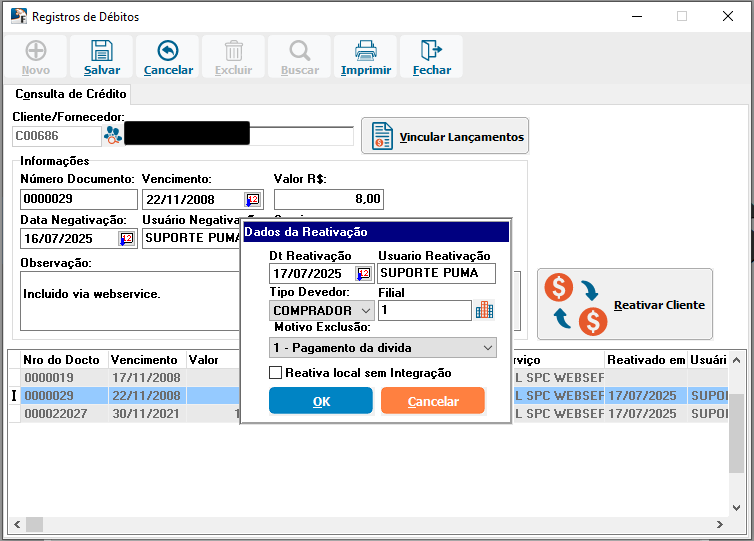The image size is (754, 541).
Task: Click the Valor R$ field
Action: point(329,199)
